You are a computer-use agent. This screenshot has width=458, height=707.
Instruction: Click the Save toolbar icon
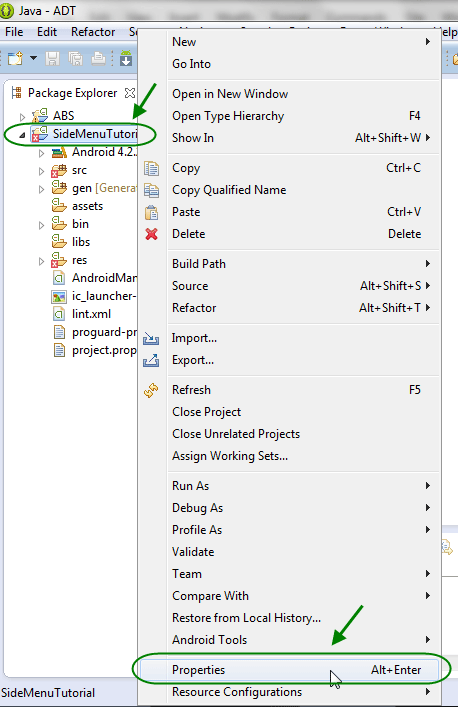click(x=53, y=59)
